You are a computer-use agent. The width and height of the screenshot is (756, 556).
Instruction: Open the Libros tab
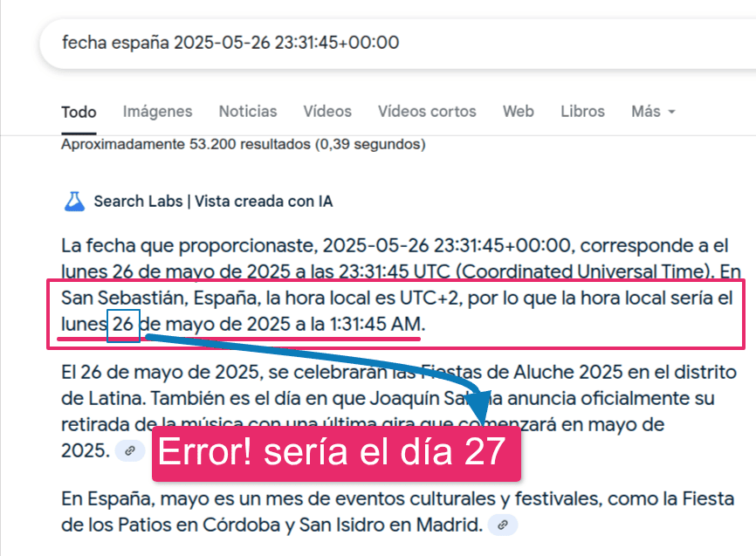pyautogui.click(x=582, y=112)
